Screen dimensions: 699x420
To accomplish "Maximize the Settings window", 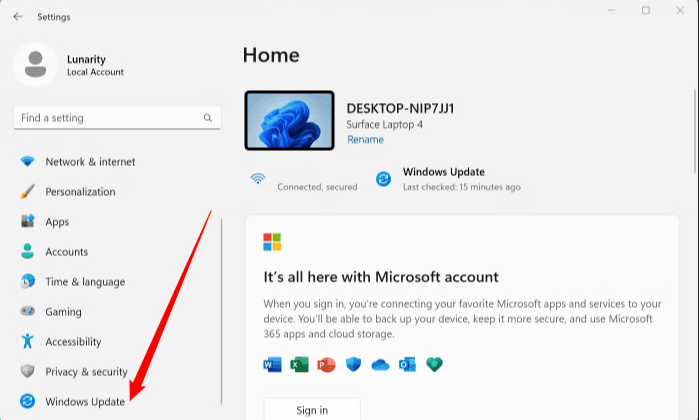I will click(646, 10).
